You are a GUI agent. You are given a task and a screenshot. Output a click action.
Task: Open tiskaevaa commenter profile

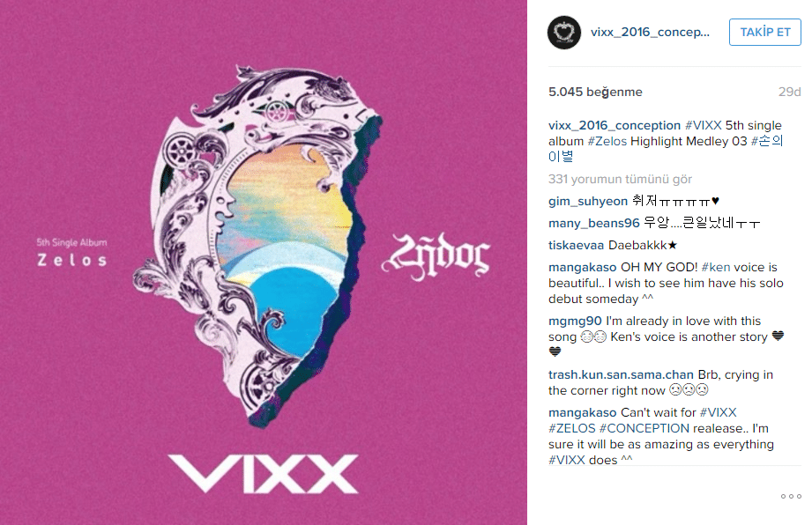click(x=576, y=245)
